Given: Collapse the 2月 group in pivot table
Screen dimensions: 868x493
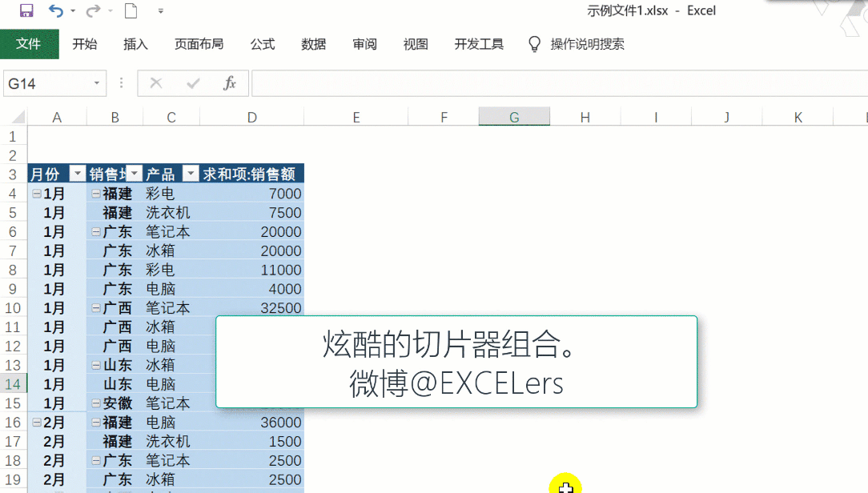Looking at the screenshot, I should (x=36, y=423).
